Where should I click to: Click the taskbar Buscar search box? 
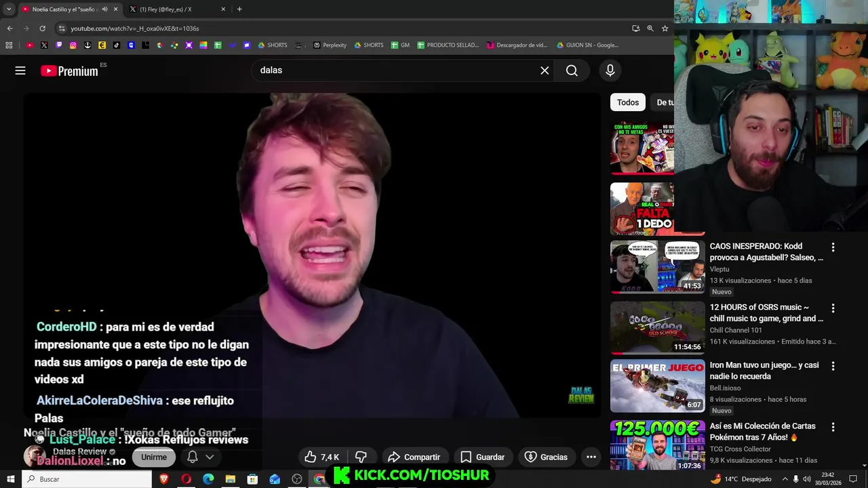(87, 479)
